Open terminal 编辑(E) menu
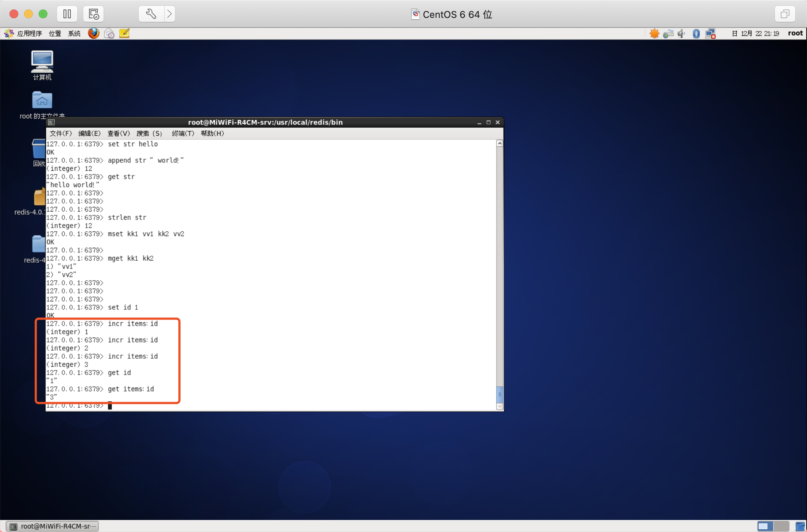 pos(89,133)
